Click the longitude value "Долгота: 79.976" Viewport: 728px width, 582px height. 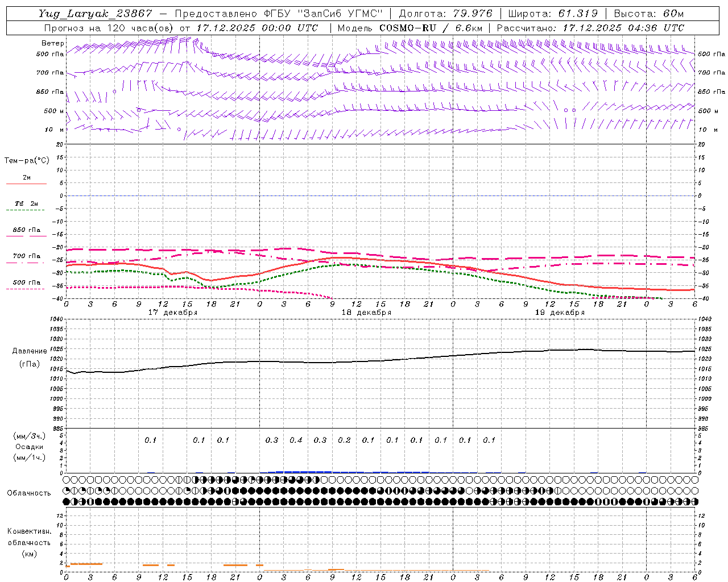click(x=446, y=14)
